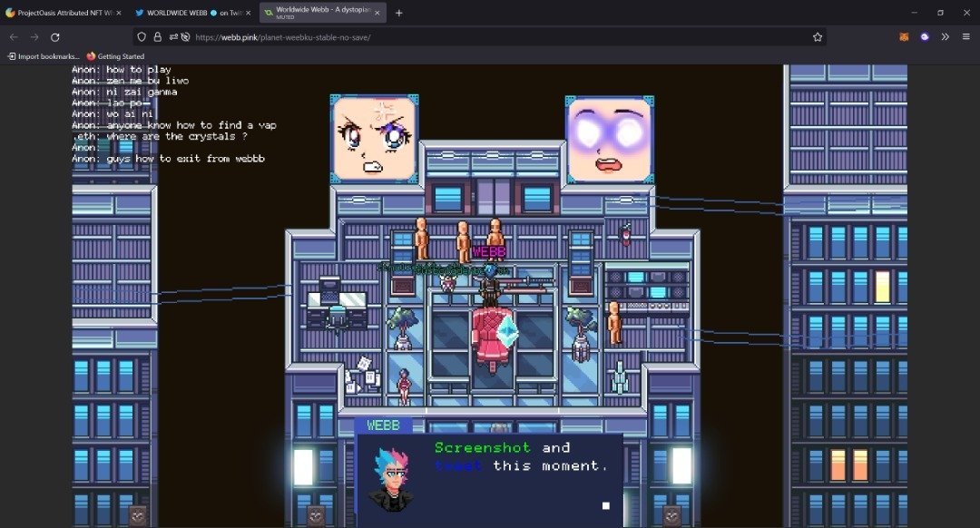Open a new tab with plus button
Screen dimensions: 980x528
click(398, 13)
